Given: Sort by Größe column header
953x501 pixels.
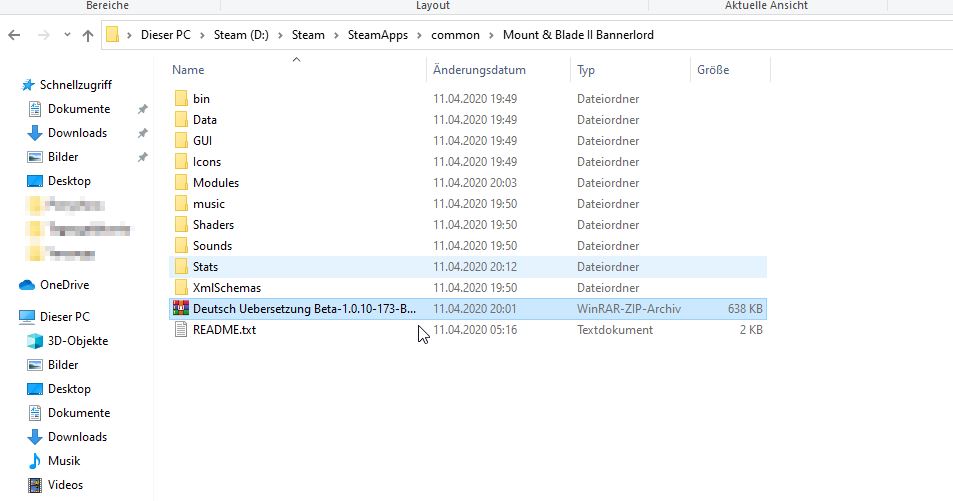Looking at the screenshot, I should (x=713, y=70).
